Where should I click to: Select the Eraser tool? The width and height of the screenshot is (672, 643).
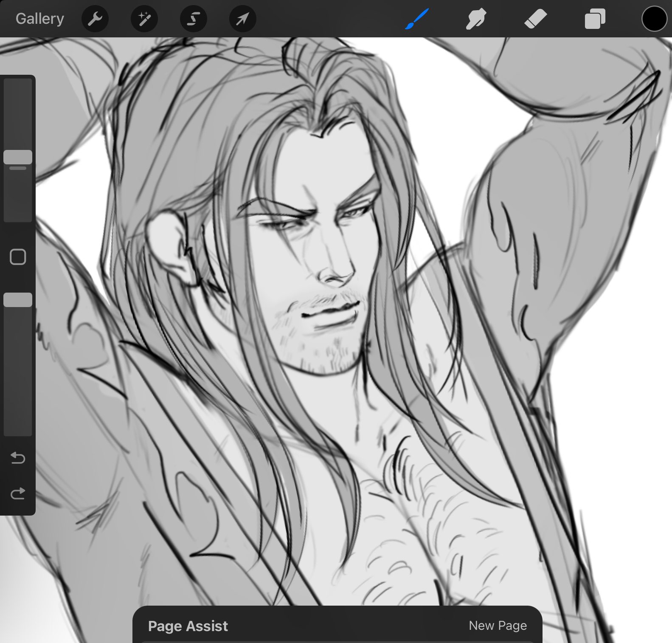coord(535,19)
